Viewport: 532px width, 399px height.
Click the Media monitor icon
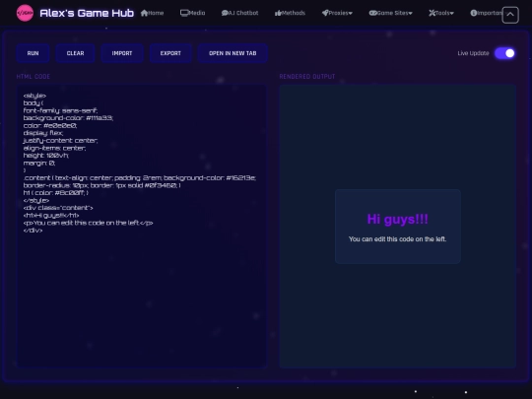pos(184,13)
